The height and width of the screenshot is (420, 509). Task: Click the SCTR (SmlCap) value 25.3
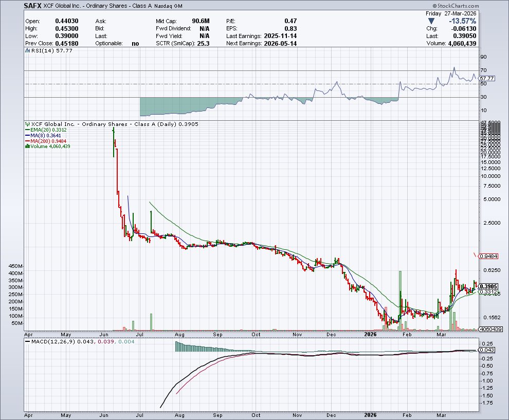(203, 44)
